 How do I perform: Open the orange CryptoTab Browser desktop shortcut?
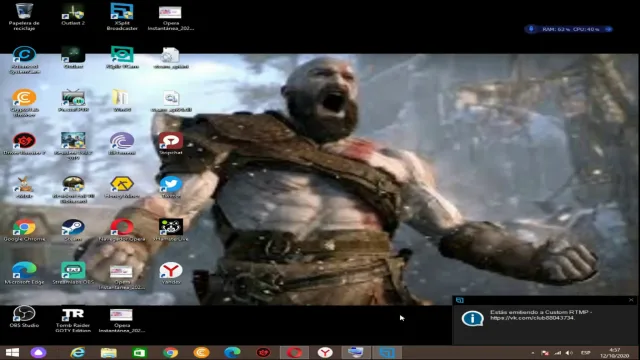click(24, 103)
